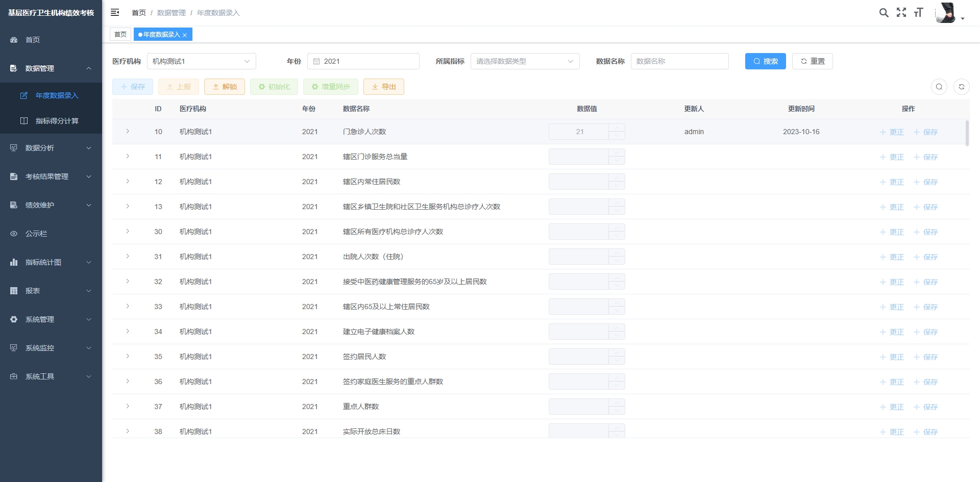
Task: Expand the row with ID 32
Action: 128,282
